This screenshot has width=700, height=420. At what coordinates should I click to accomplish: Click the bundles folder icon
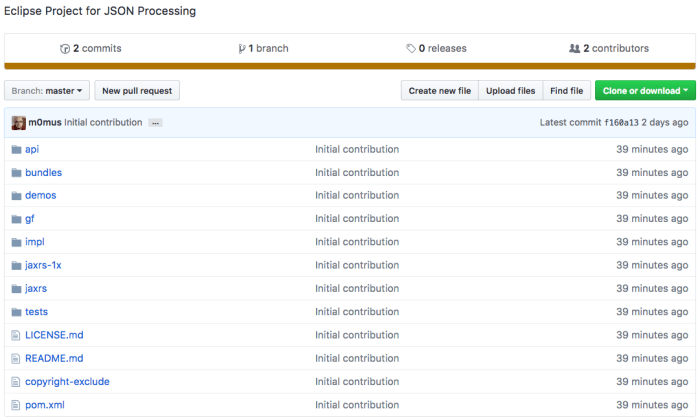(16, 172)
